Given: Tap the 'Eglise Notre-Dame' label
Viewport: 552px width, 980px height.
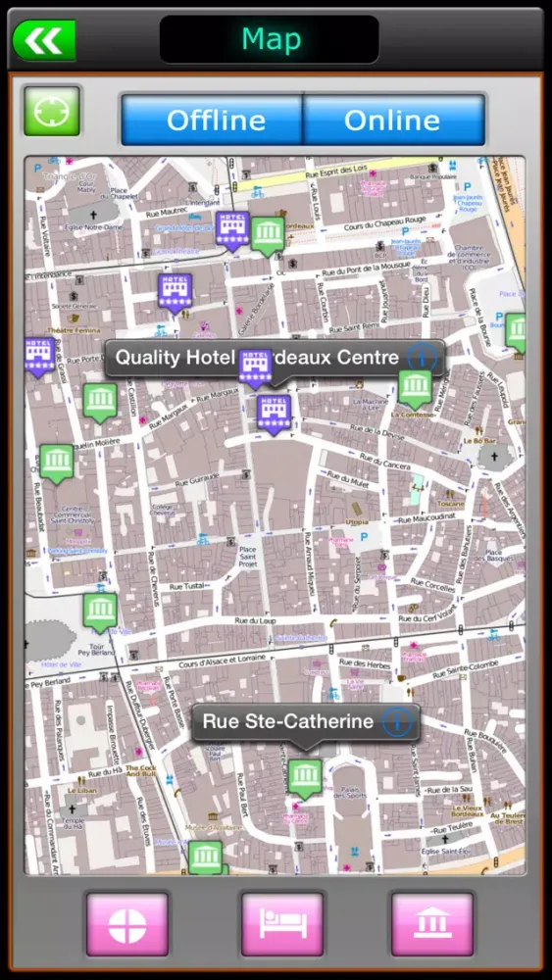Looking at the screenshot, I should (x=92, y=227).
